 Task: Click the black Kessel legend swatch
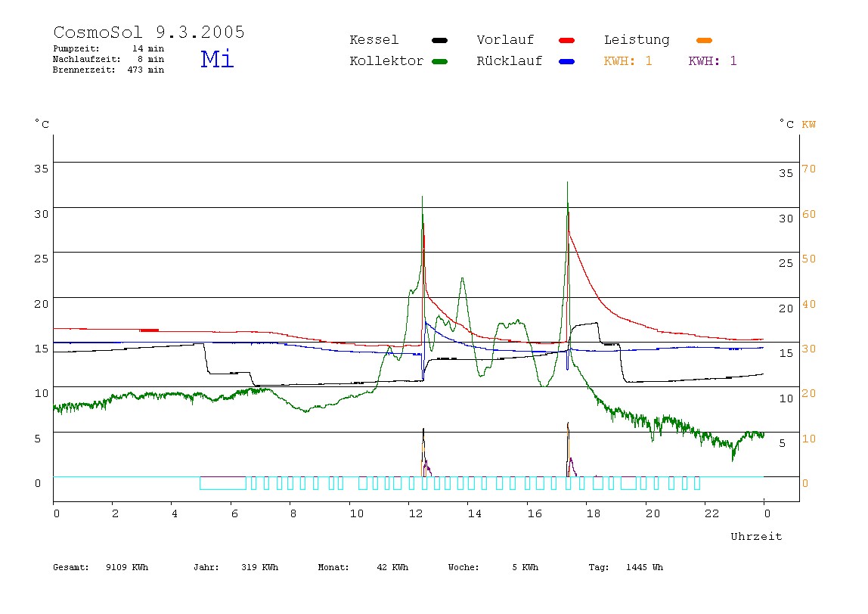(x=439, y=40)
